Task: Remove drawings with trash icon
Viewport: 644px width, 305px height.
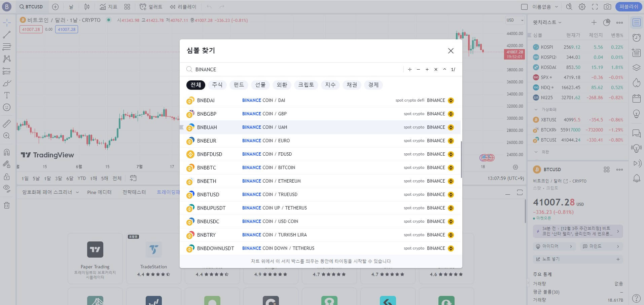Action: [x=7, y=205]
